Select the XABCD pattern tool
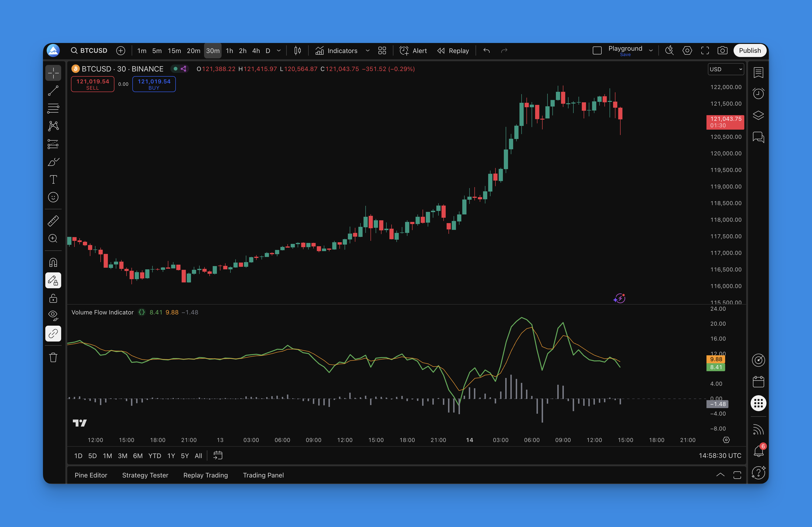This screenshot has height=527, width=812. pyautogui.click(x=53, y=126)
